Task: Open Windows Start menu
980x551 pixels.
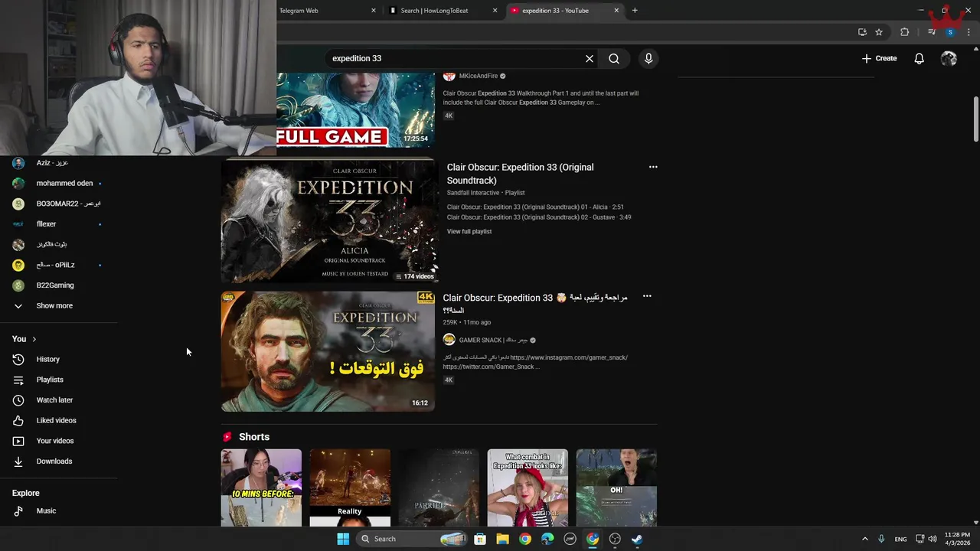Action: click(343, 539)
